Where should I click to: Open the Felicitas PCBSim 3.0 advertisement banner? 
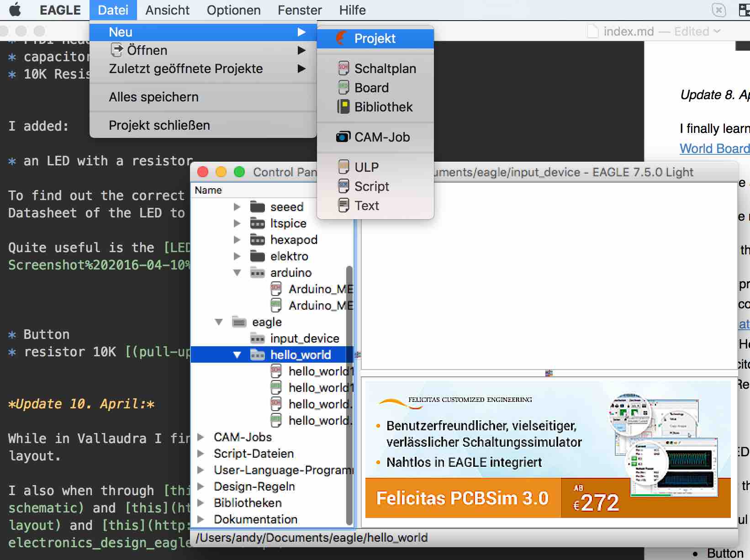click(548, 449)
